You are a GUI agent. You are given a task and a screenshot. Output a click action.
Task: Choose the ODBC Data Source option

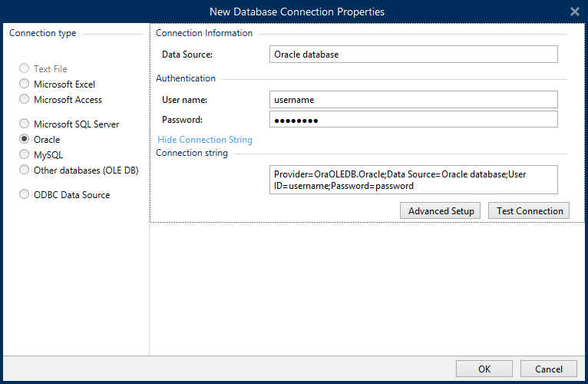click(25, 195)
